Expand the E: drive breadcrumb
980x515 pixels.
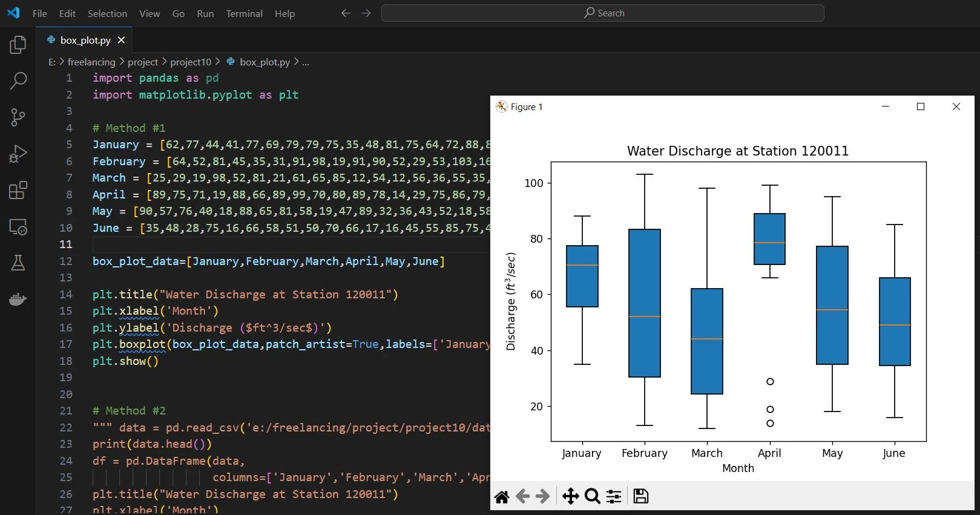(x=52, y=62)
